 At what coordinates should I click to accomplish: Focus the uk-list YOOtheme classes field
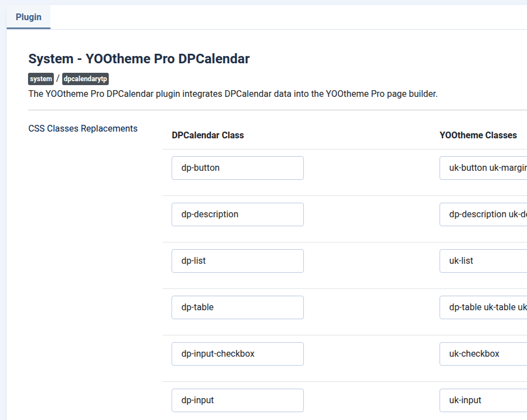[483, 261]
